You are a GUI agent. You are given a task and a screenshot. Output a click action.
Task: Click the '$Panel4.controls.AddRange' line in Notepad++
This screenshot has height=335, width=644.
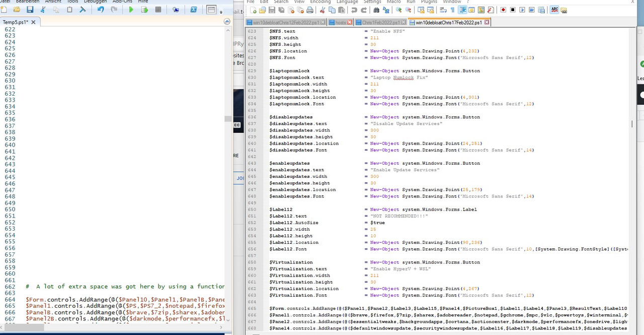tap(448, 328)
